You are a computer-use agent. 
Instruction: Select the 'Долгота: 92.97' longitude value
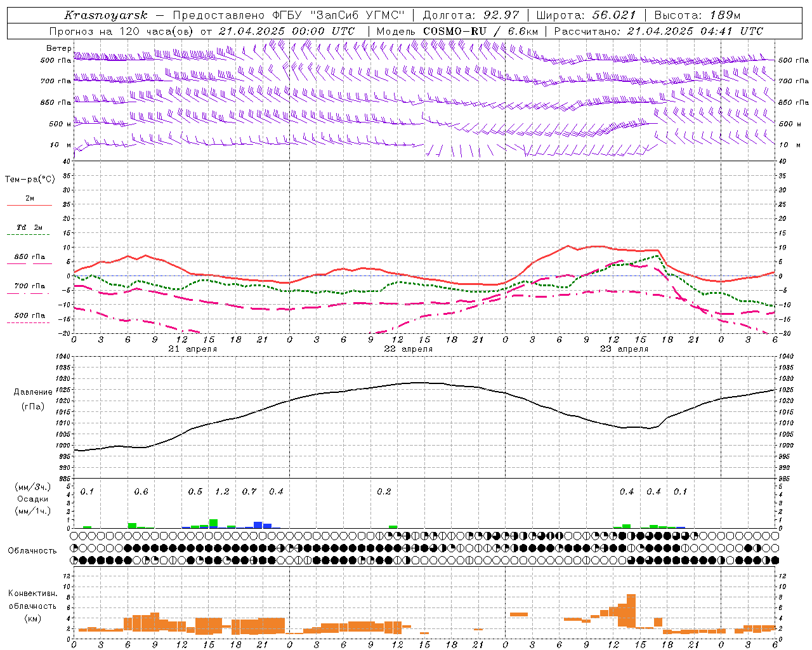pos(470,15)
